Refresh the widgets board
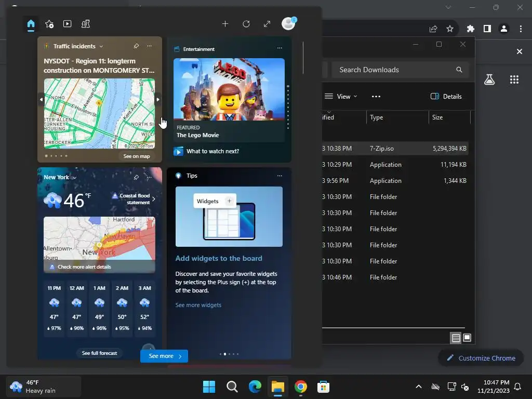Viewport: 532px width, 399px height. click(246, 24)
